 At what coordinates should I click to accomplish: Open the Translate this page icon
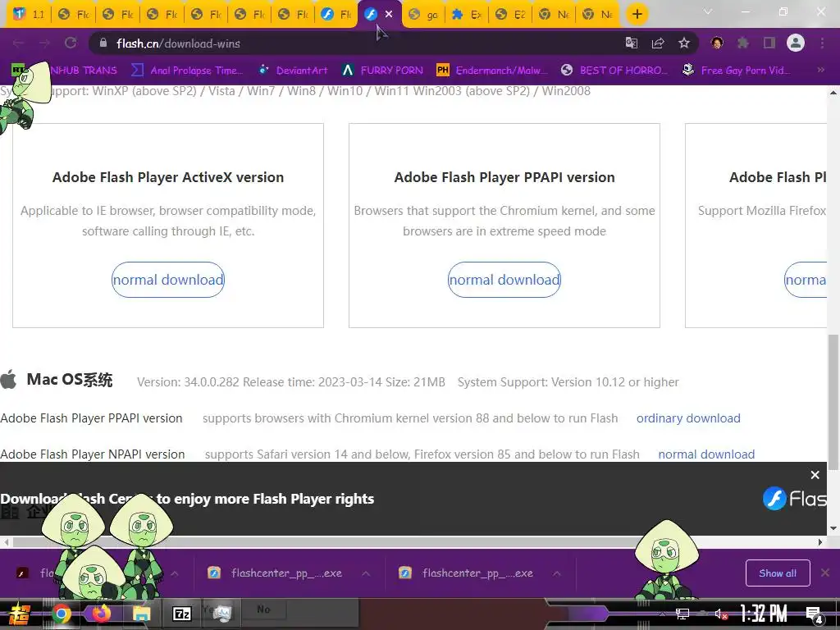(x=632, y=43)
